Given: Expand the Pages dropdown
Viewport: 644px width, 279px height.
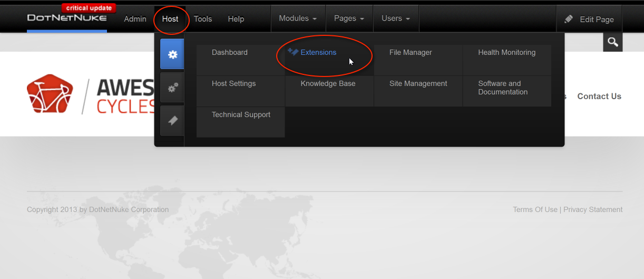Looking at the screenshot, I should click(349, 18).
